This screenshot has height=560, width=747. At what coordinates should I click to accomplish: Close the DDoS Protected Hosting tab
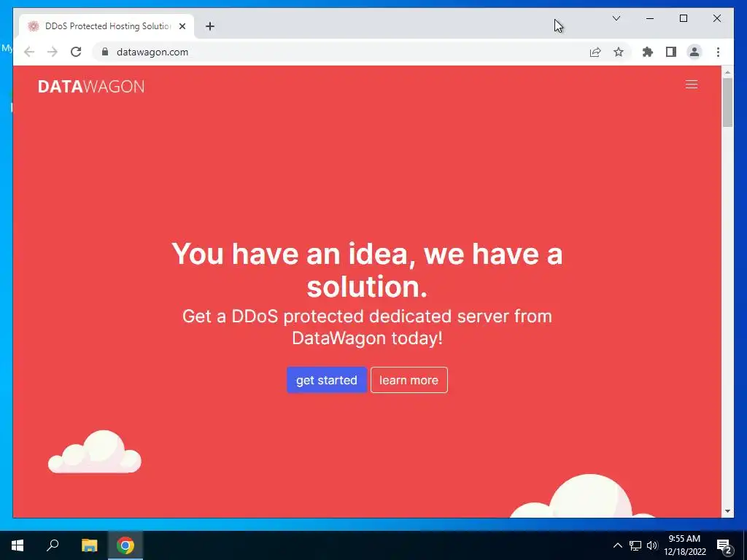pos(182,26)
